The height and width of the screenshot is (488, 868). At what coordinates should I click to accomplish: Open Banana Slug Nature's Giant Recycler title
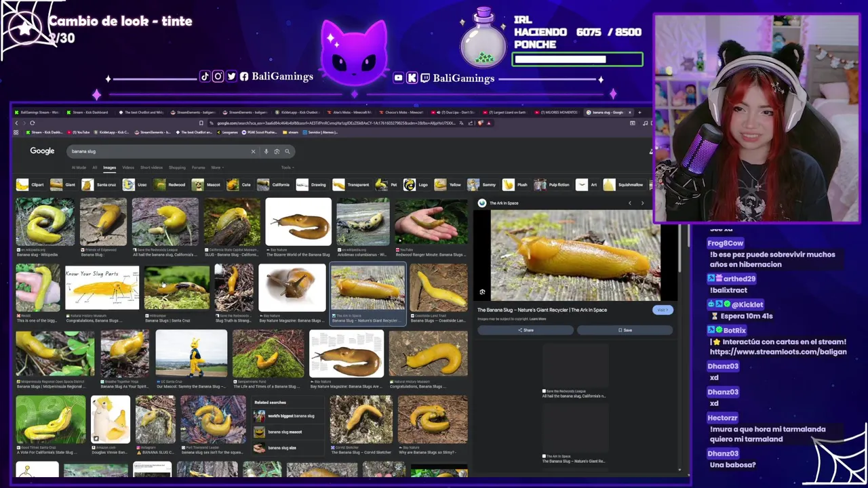[542, 310]
